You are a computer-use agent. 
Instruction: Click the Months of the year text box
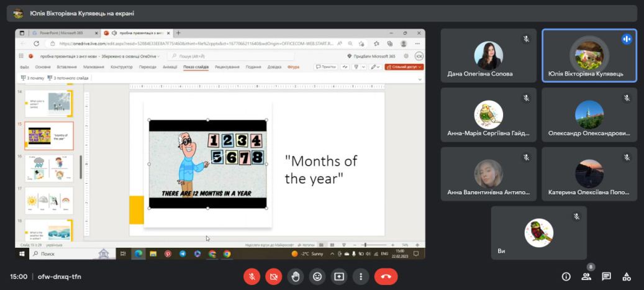point(321,170)
